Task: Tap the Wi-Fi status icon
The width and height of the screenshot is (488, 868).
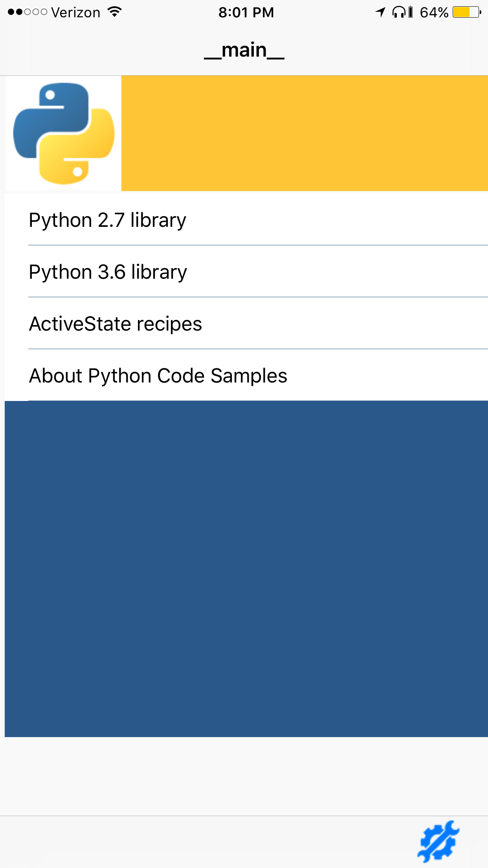Action: [x=115, y=12]
